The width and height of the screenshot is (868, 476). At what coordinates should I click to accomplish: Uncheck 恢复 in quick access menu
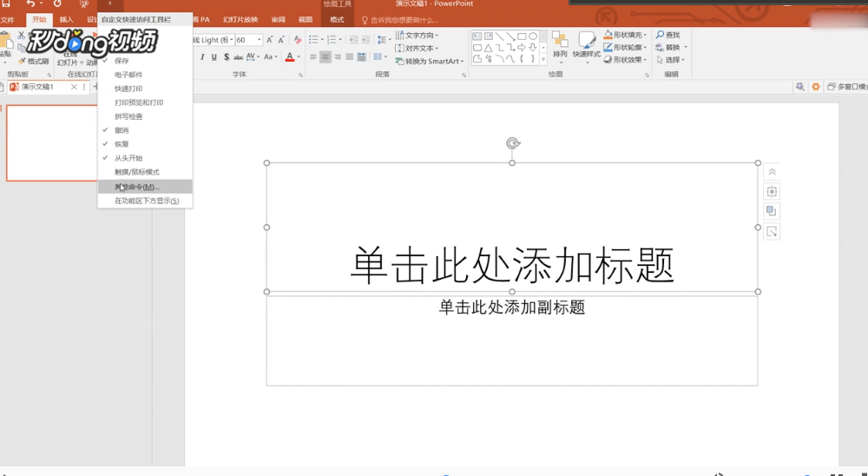click(145, 144)
